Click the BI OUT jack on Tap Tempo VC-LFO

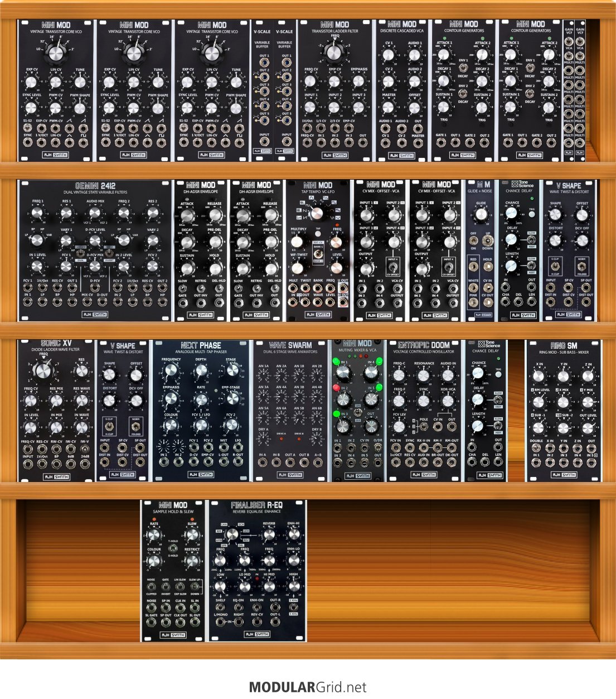(343, 302)
